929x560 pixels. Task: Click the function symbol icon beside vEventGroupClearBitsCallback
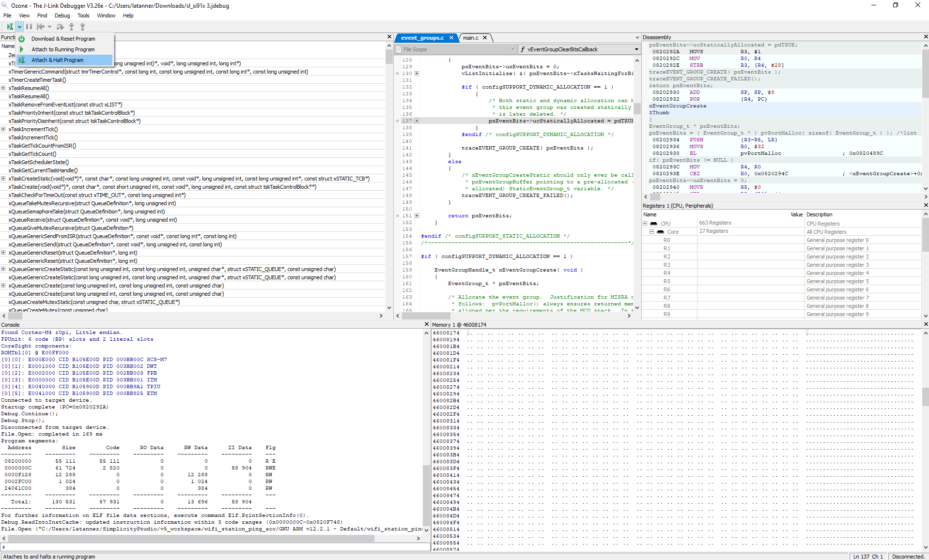523,49
